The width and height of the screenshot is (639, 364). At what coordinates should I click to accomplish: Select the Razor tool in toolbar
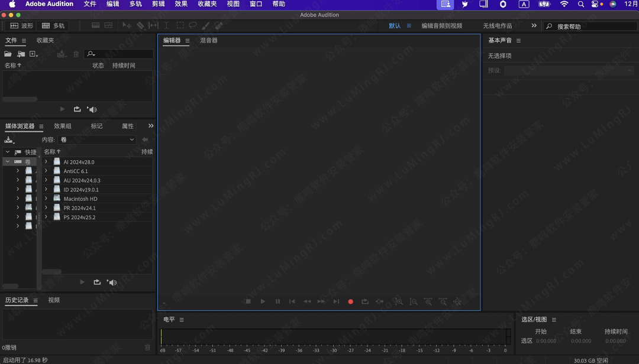pos(140,26)
